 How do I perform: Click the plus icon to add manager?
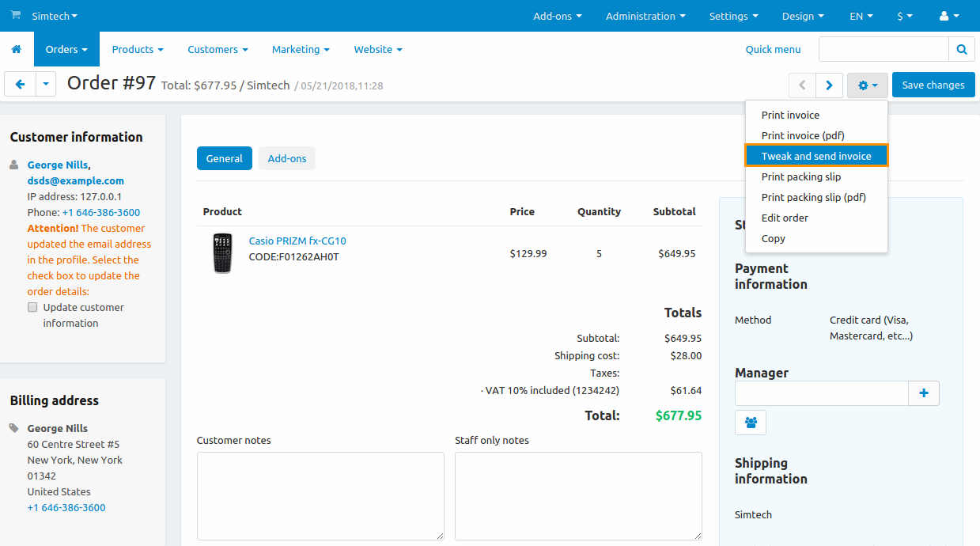tap(924, 393)
